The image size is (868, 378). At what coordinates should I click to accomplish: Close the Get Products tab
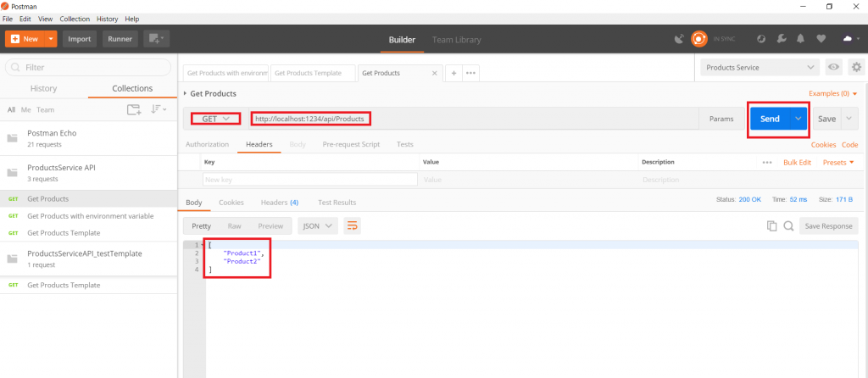tap(435, 73)
